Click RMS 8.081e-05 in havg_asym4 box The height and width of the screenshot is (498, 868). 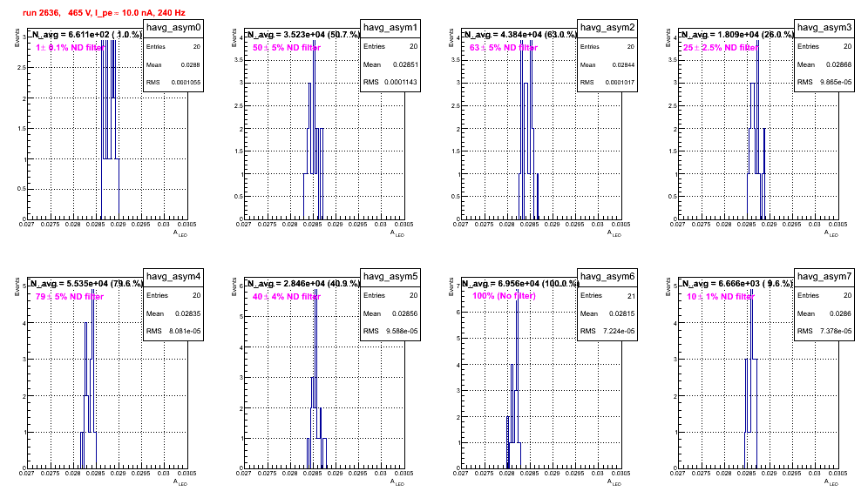point(173,332)
